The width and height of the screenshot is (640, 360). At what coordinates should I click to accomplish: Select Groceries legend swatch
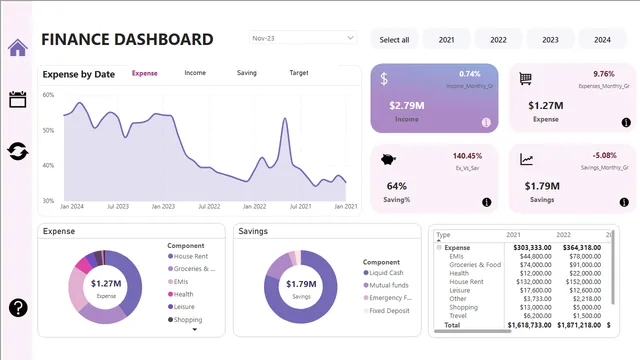pos(171,269)
